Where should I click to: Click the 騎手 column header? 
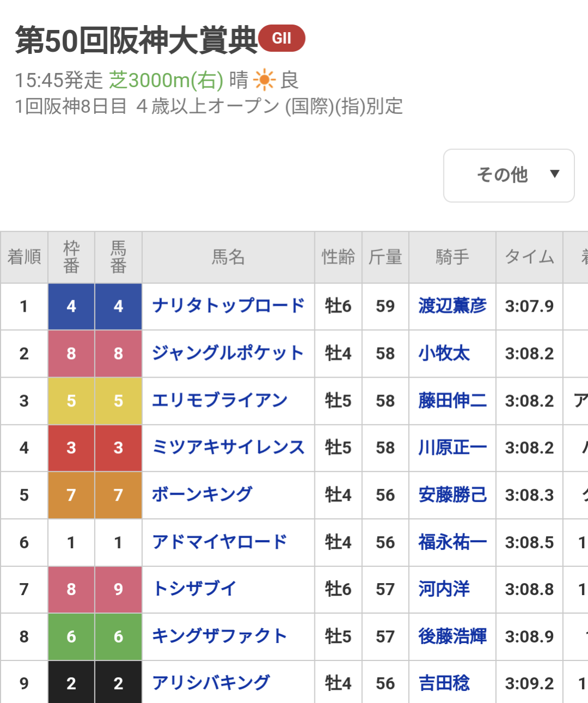pos(452,257)
